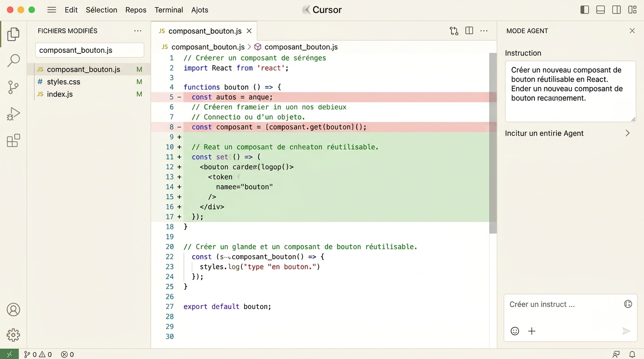Click line 2 import React statement
Image resolution: width=644 pixels, height=359 pixels.
(x=236, y=68)
